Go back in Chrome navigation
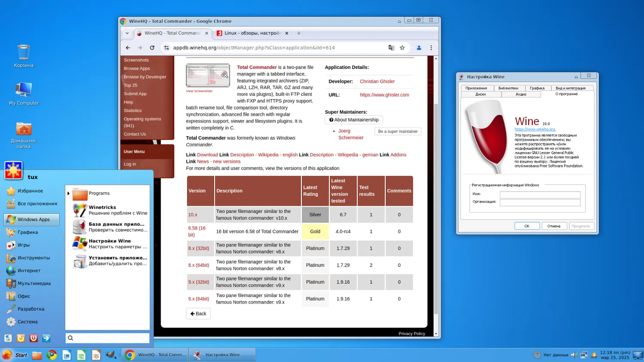Image resolution: width=644 pixels, height=362 pixels. [128, 48]
